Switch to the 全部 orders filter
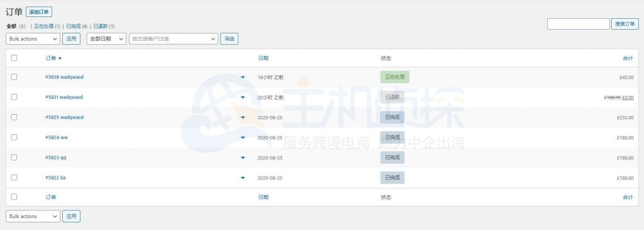Viewport: 644px width, 230px height. [11, 26]
